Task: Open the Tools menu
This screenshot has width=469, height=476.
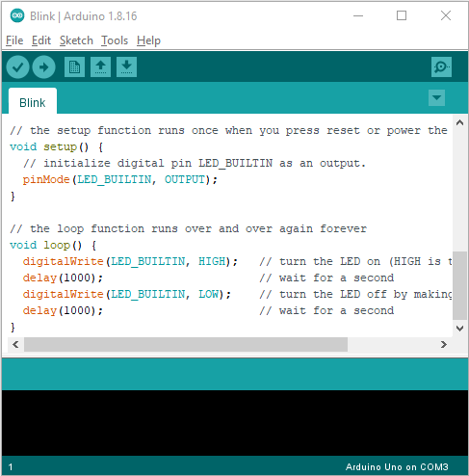Action: click(115, 40)
